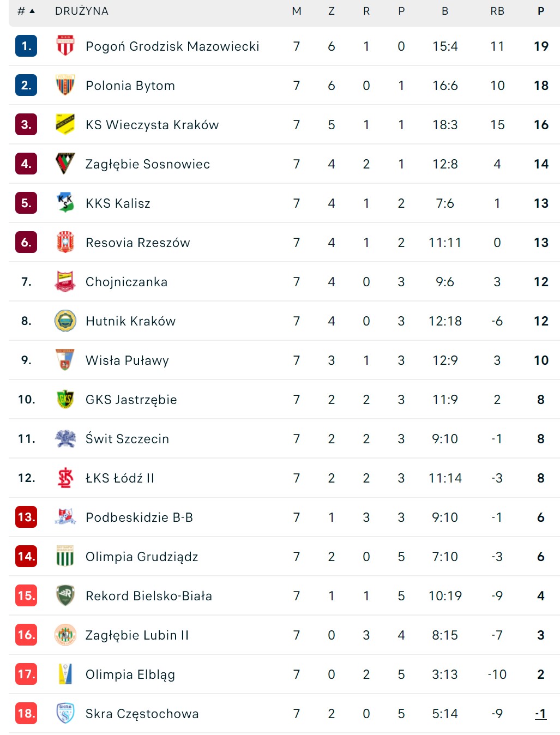Viewport: 560px width, 735px height.
Task: Open the Resovia Rzeszów team link
Action: pos(137,243)
